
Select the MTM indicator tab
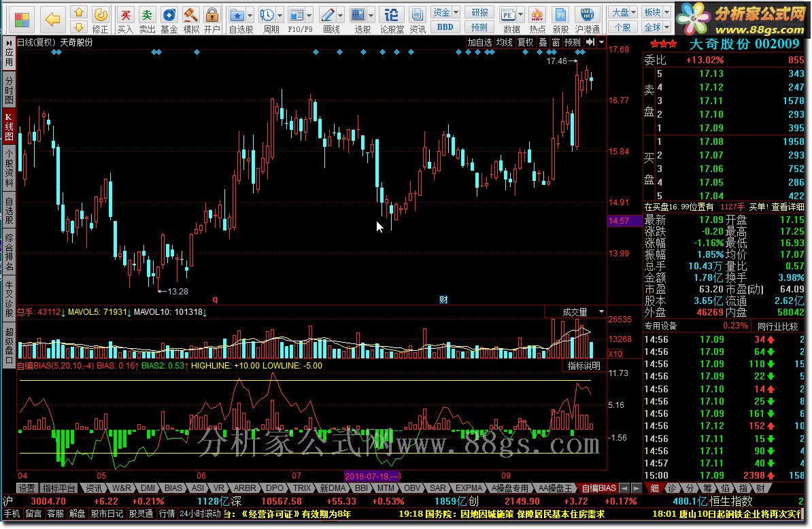click(386, 488)
